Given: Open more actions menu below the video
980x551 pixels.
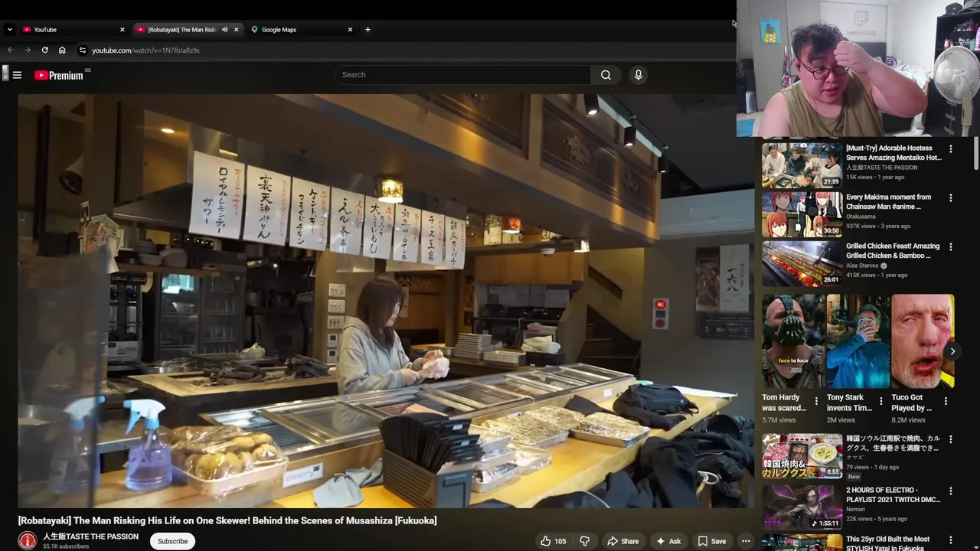Looking at the screenshot, I should [x=746, y=541].
